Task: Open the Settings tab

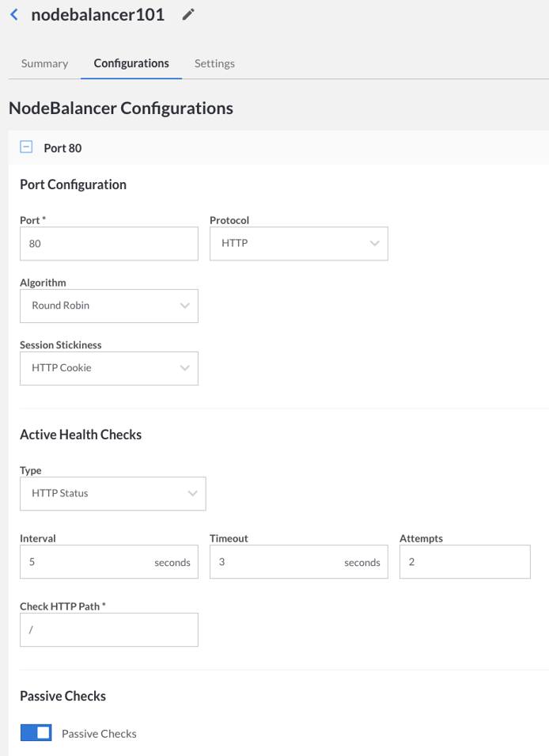Action: click(214, 61)
